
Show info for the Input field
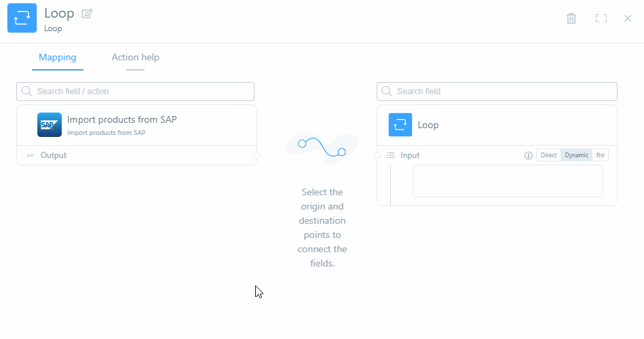pos(529,155)
